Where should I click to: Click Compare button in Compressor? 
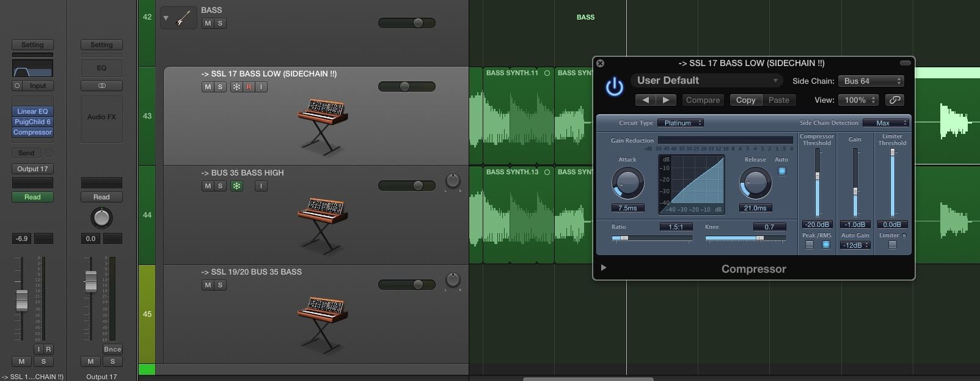point(703,100)
